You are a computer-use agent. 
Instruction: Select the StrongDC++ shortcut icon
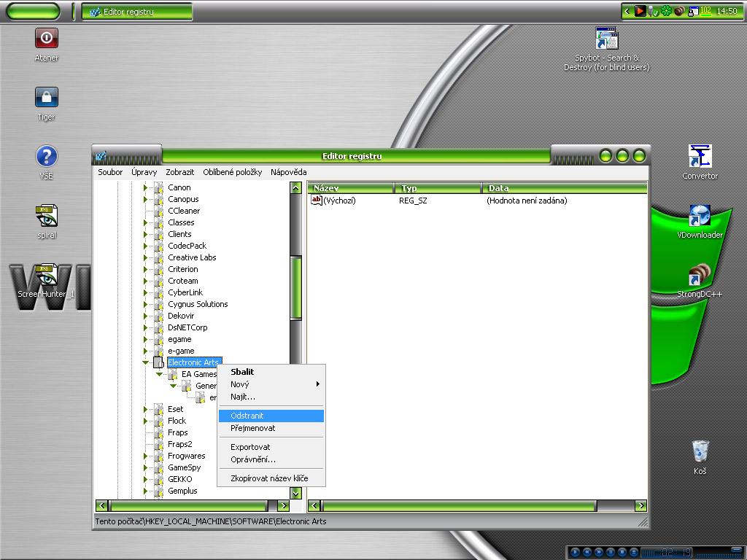coord(700,276)
